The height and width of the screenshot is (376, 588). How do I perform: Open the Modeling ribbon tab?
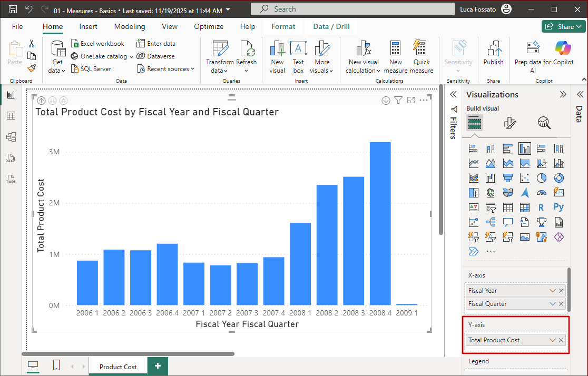tap(130, 27)
